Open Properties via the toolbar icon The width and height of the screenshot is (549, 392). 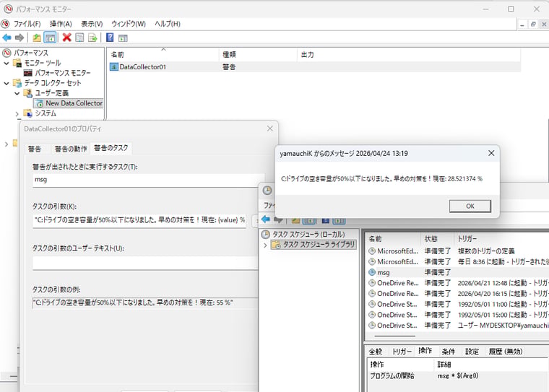tap(80, 38)
